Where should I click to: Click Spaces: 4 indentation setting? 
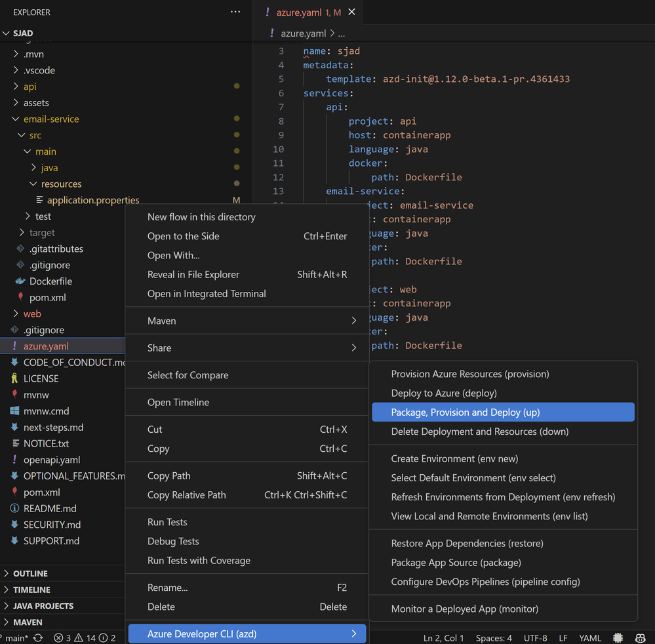click(x=494, y=637)
